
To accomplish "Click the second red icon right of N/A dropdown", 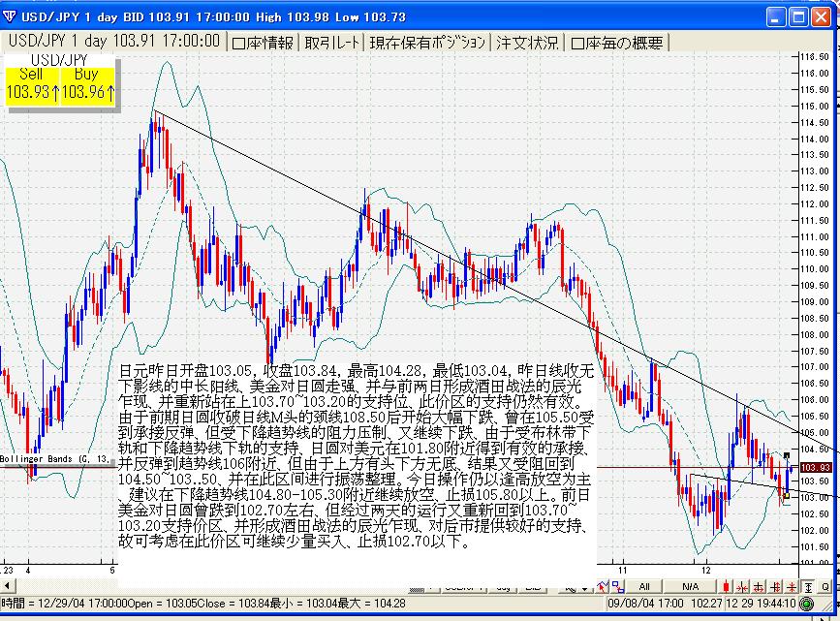I will 741,586.
